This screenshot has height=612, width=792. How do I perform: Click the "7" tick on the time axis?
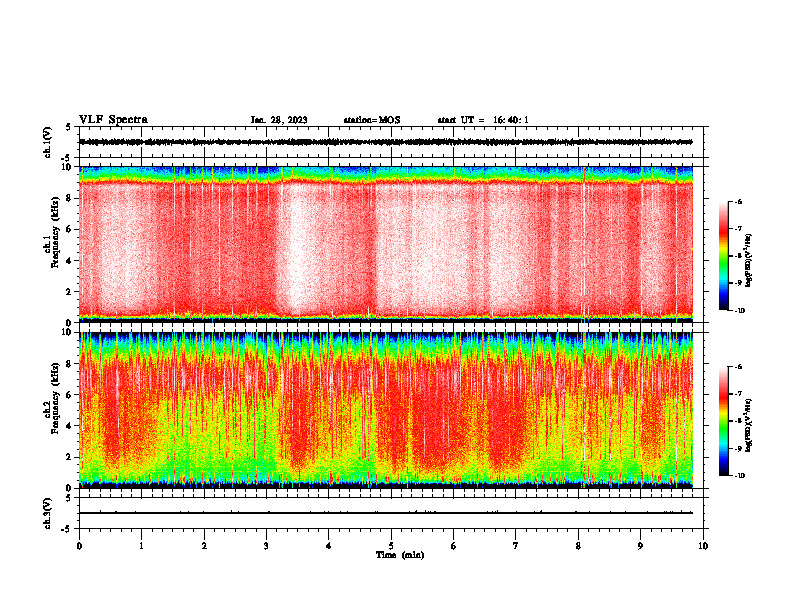[516, 546]
